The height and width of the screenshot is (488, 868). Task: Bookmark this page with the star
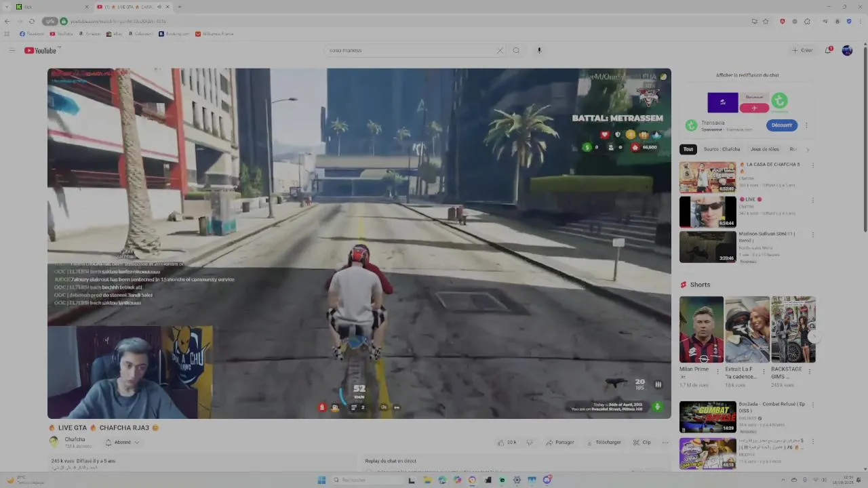coord(766,21)
